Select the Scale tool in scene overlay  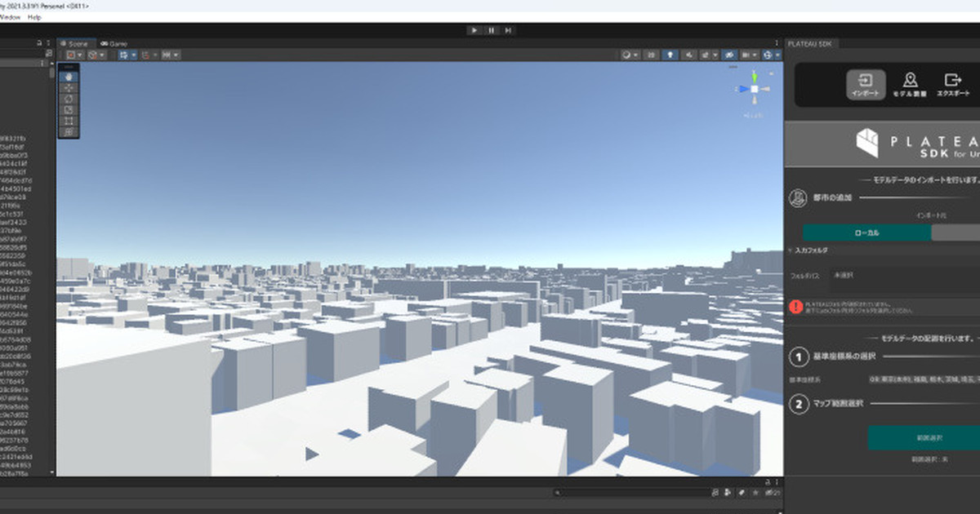69,109
